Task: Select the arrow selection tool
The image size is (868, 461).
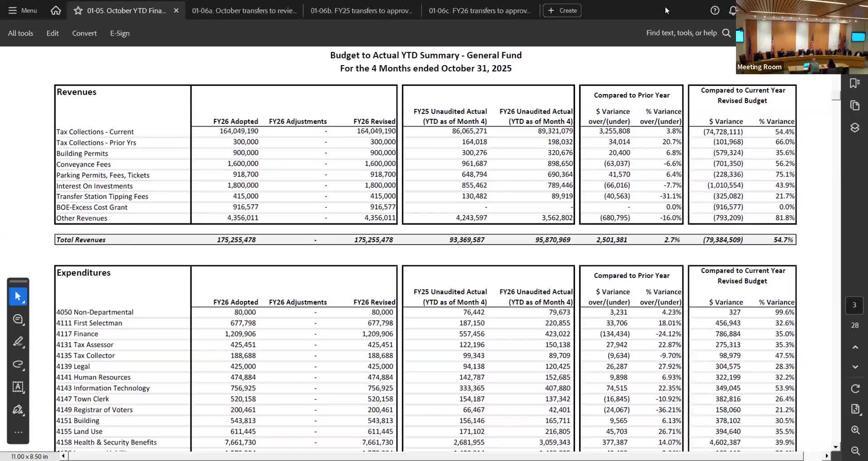Action: coord(18,296)
